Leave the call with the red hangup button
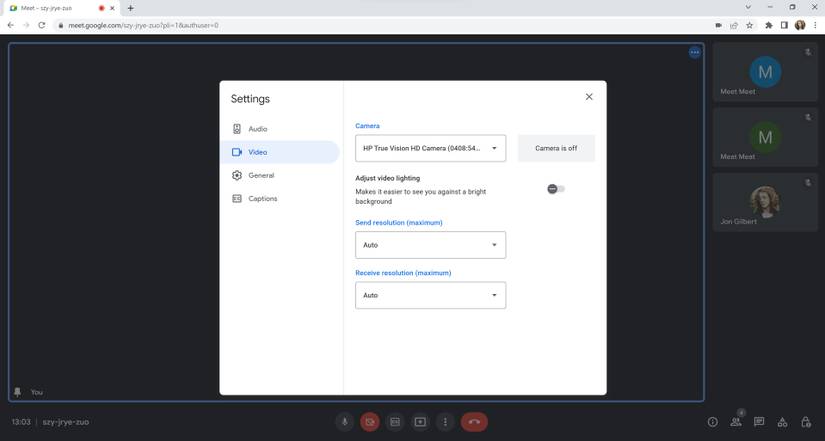The width and height of the screenshot is (825, 441). pos(474,422)
